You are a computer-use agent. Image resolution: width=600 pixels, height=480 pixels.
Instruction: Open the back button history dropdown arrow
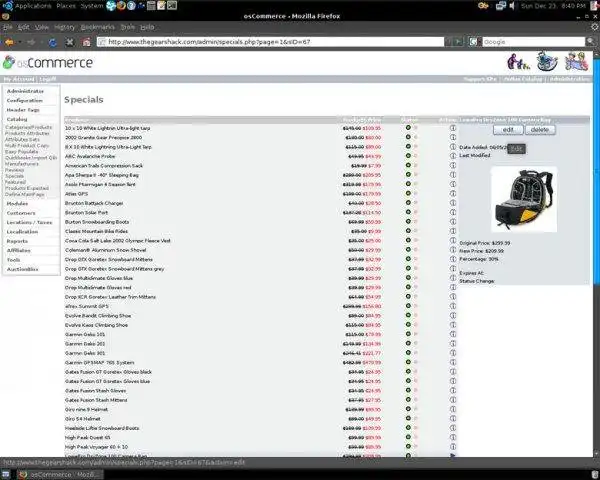coord(19,42)
